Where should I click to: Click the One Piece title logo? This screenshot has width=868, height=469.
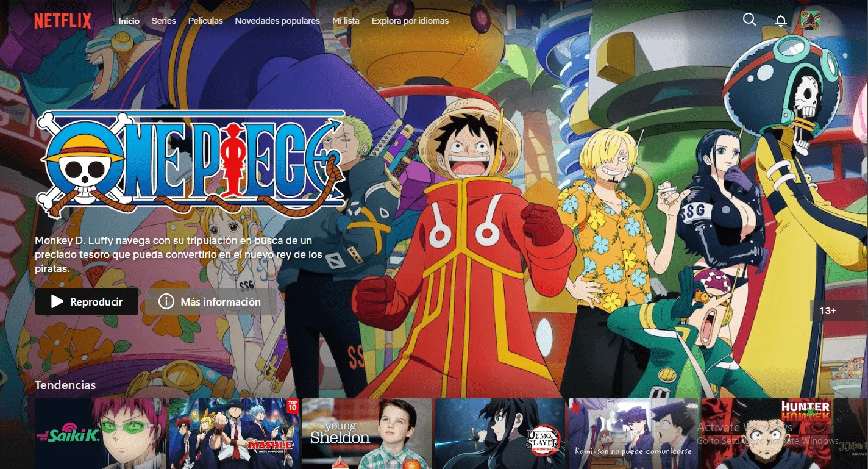(x=191, y=164)
